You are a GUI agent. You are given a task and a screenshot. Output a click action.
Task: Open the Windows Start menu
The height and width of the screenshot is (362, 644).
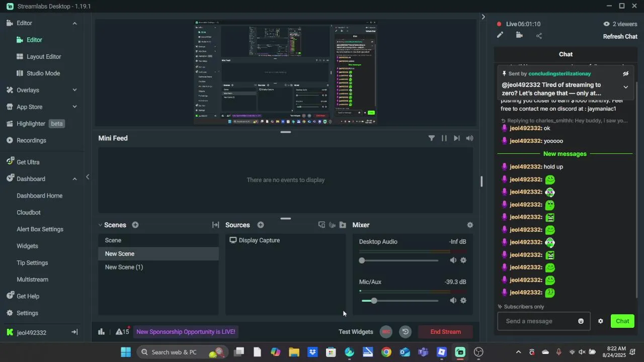pos(126,352)
